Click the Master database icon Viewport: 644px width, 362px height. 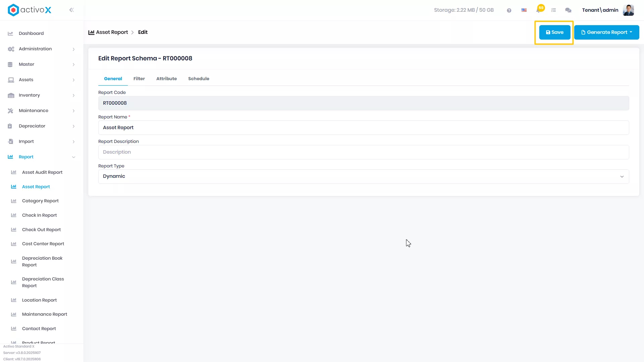pyautogui.click(x=10, y=64)
